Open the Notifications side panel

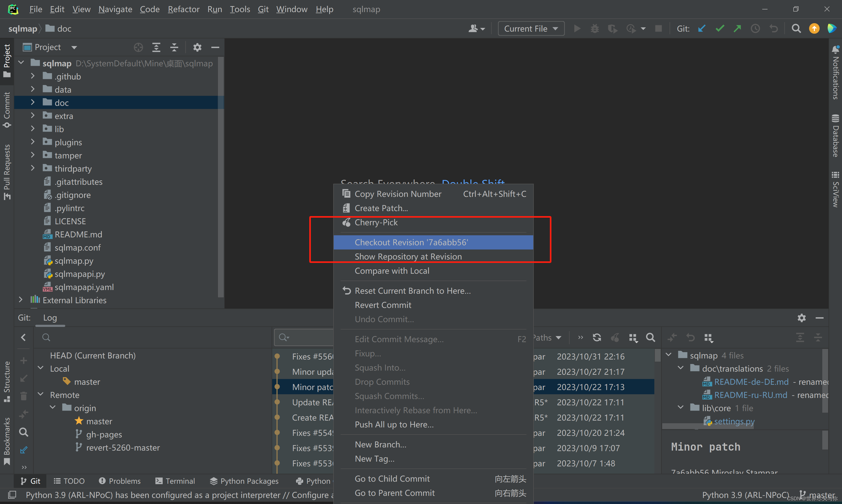[835, 72]
